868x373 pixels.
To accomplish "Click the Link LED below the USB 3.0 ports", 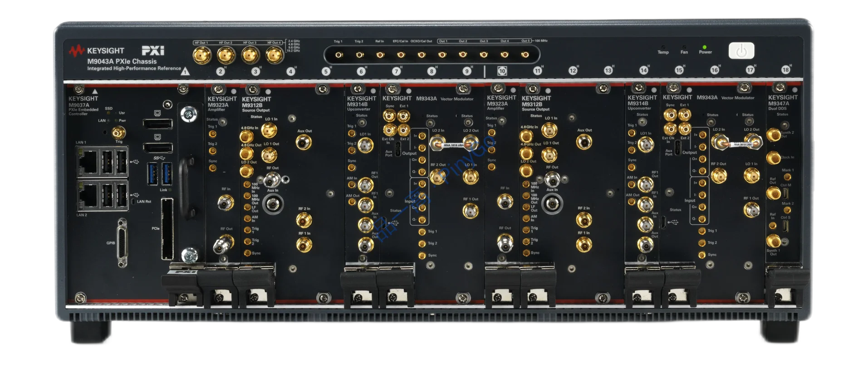I will 170,190.
